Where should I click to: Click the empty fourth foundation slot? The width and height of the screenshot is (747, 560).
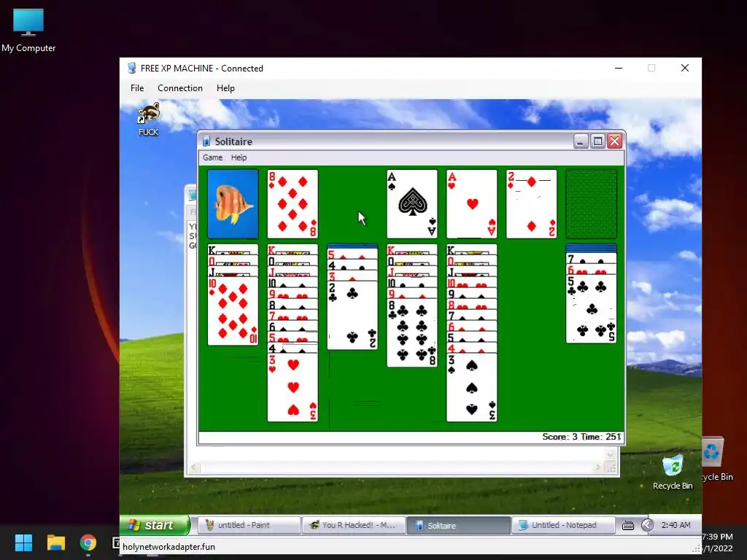click(x=591, y=204)
